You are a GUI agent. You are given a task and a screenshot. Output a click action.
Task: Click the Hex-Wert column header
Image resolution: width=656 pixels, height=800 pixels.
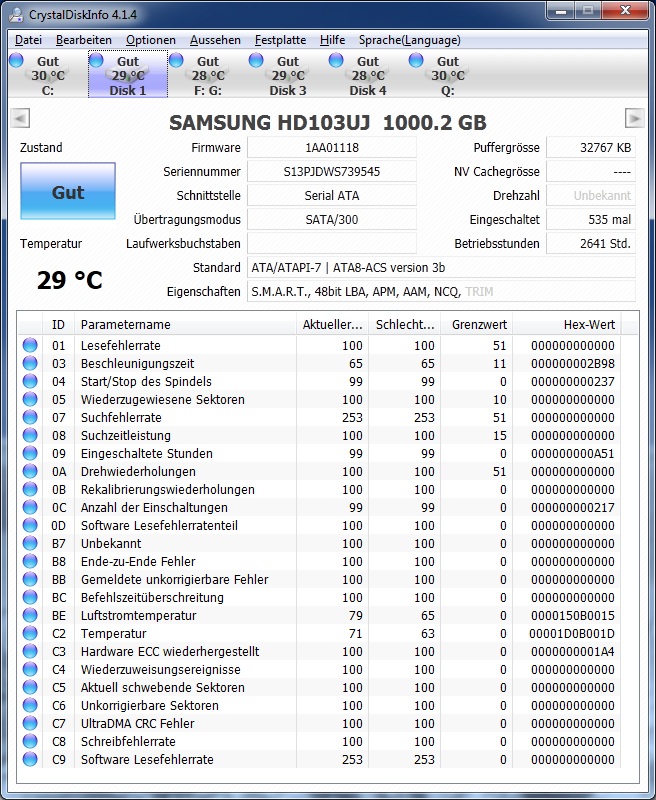coord(567,324)
